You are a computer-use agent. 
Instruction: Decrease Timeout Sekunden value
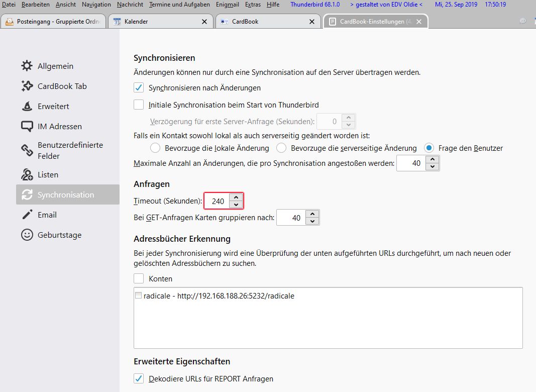(236, 205)
